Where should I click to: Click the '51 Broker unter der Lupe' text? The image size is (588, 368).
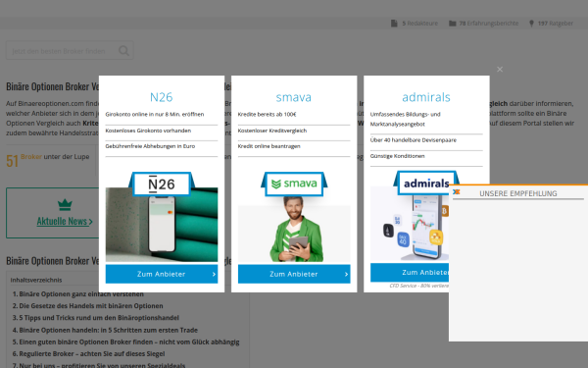pos(48,160)
